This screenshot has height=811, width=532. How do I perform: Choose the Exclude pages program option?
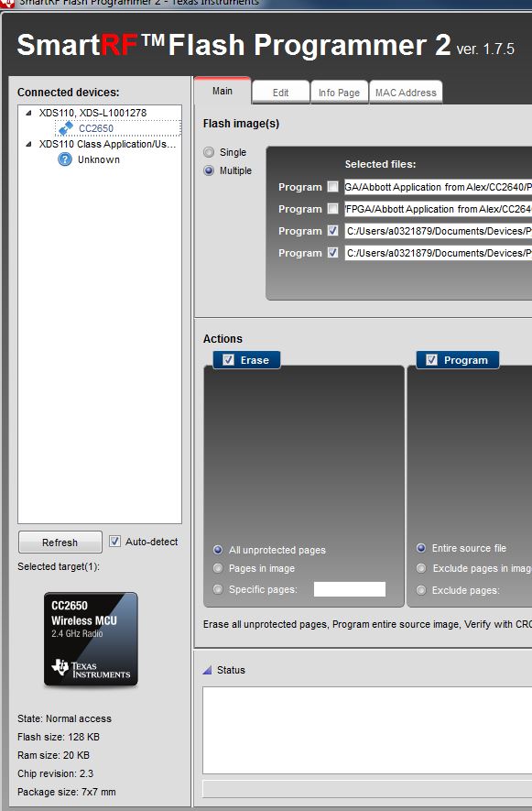(x=421, y=590)
